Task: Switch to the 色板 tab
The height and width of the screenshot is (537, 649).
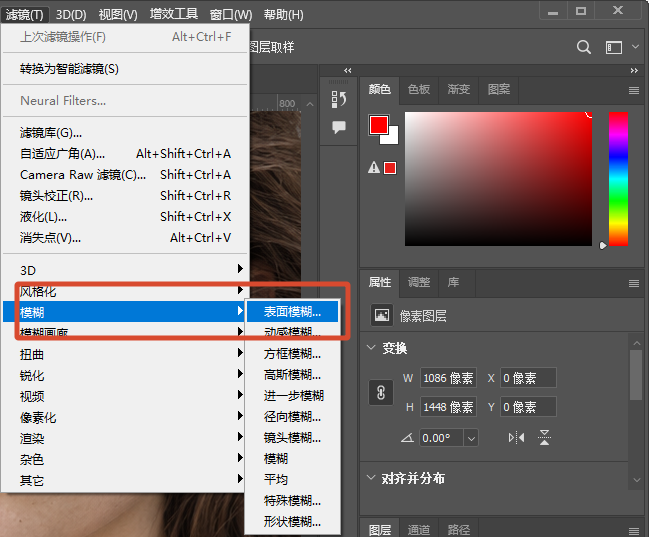Action: (419, 89)
